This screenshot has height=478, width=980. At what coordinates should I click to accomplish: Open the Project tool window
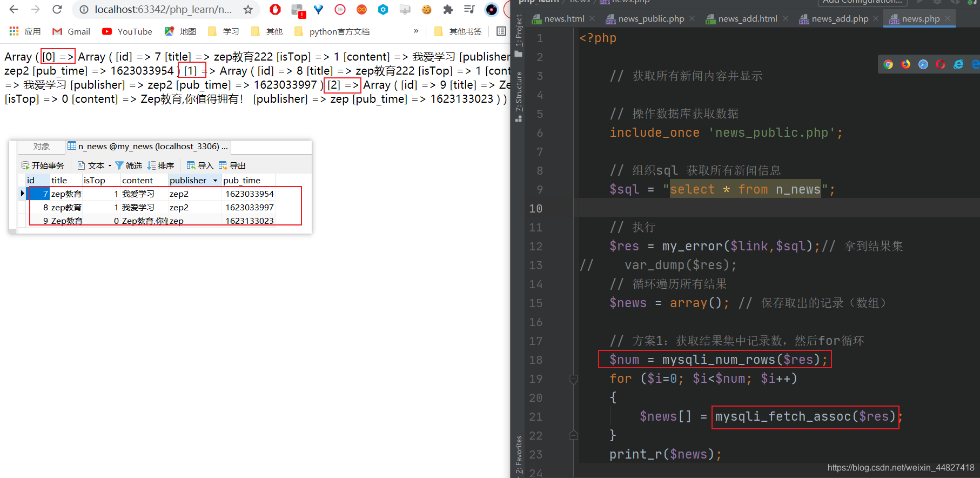(519, 36)
